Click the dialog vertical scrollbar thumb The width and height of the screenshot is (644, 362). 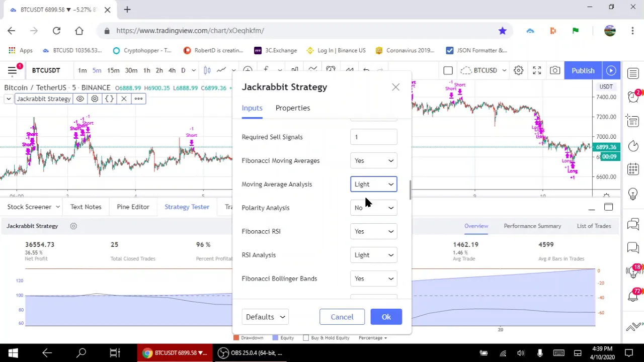(x=410, y=190)
